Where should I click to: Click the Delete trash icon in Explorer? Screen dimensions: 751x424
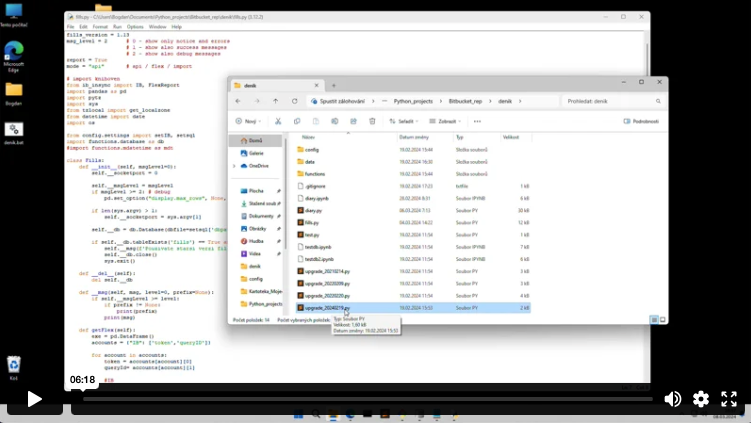click(372, 121)
